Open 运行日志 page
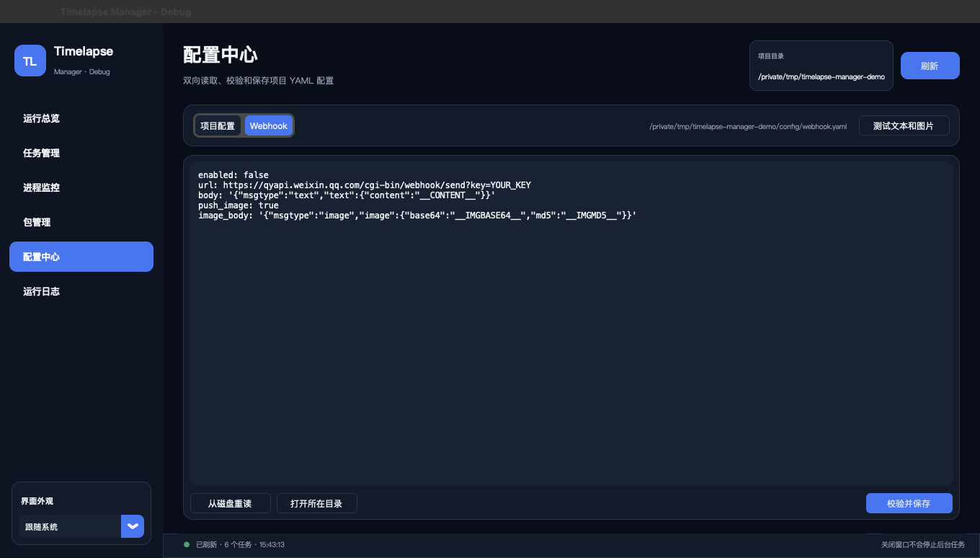This screenshot has height=558, width=980. 81,291
